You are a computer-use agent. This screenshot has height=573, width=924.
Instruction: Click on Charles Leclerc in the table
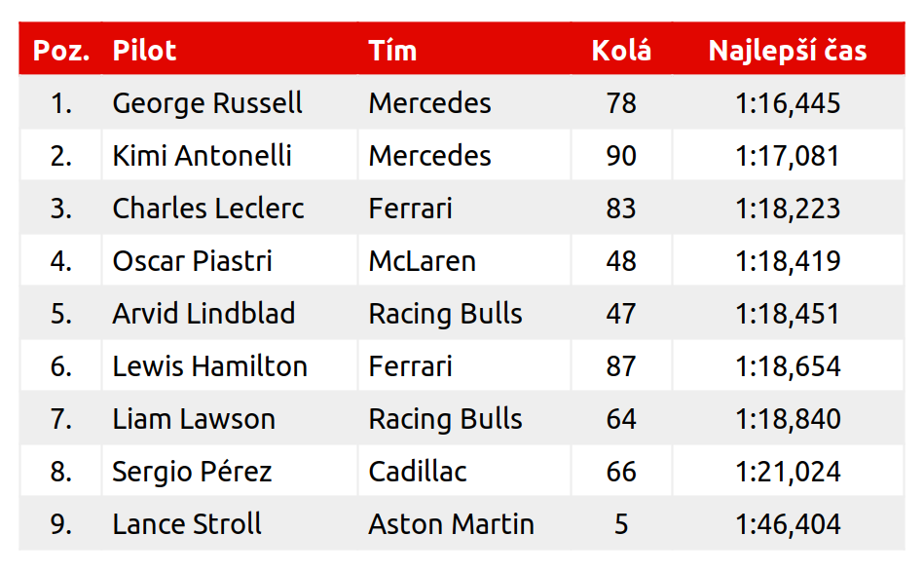tap(208, 209)
